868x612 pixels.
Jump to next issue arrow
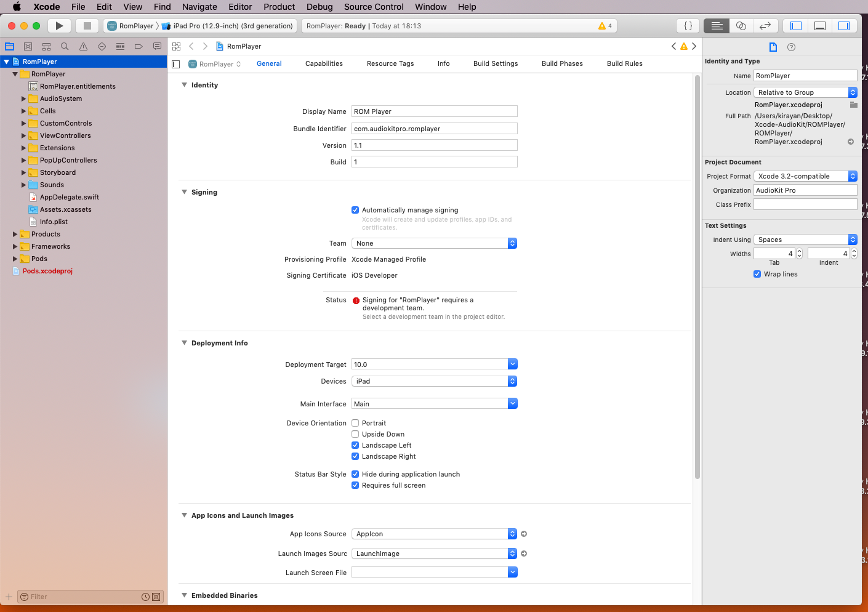point(694,46)
